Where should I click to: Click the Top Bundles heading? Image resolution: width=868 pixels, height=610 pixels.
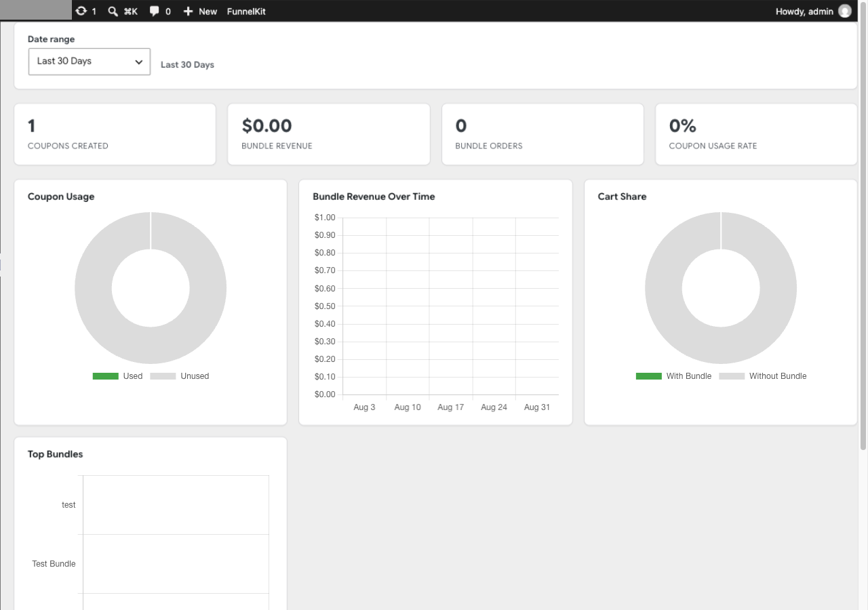coord(55,454)
